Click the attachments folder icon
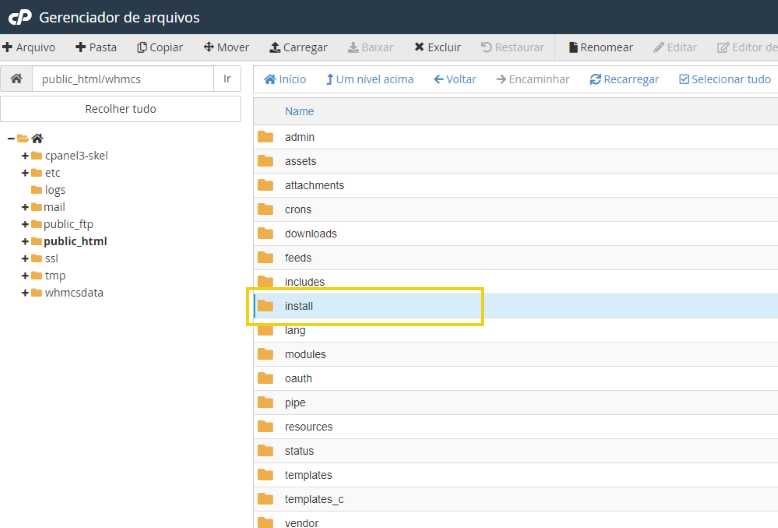Screen dimensions: 778x528 click(265, 185)
